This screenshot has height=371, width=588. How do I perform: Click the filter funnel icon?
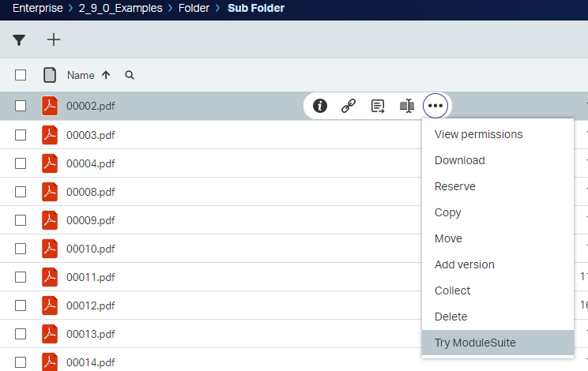(19, 39)
